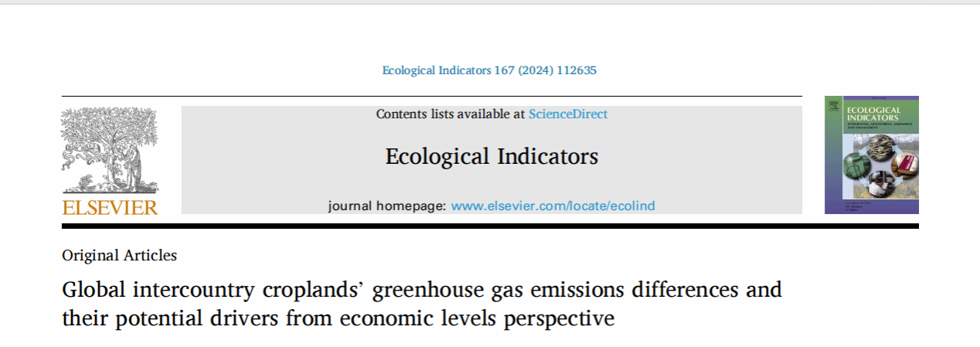Click the Elsevier tree logo

108,151
